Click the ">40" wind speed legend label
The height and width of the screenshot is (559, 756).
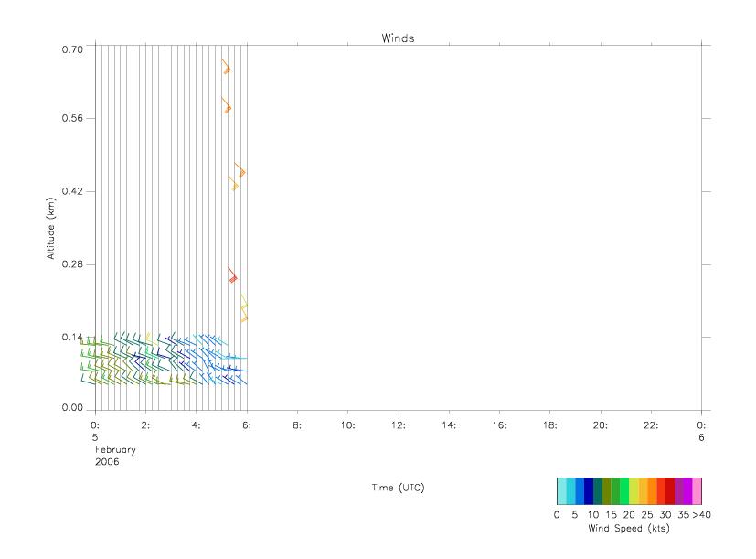pyautogui.click(x=701, y=514)
